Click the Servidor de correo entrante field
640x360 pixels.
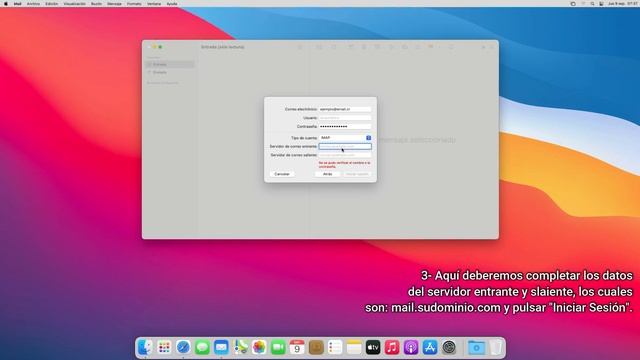pos(345,147)
